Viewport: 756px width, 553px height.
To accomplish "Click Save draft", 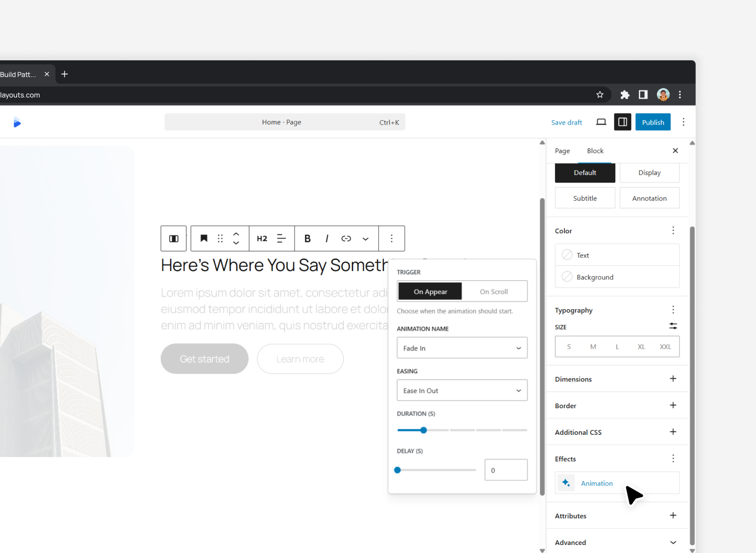I will 566,122.
